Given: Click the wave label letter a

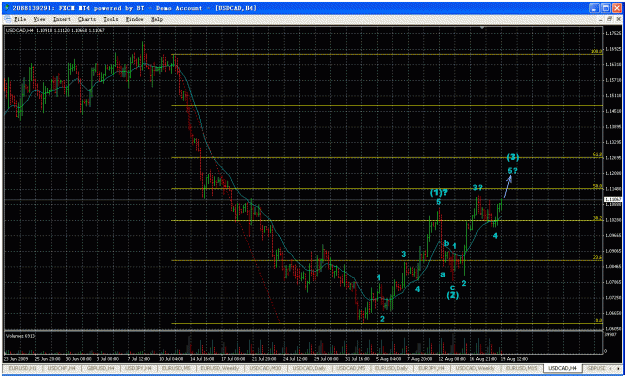Looking at the screenshot, I should [x=442, y=274].
